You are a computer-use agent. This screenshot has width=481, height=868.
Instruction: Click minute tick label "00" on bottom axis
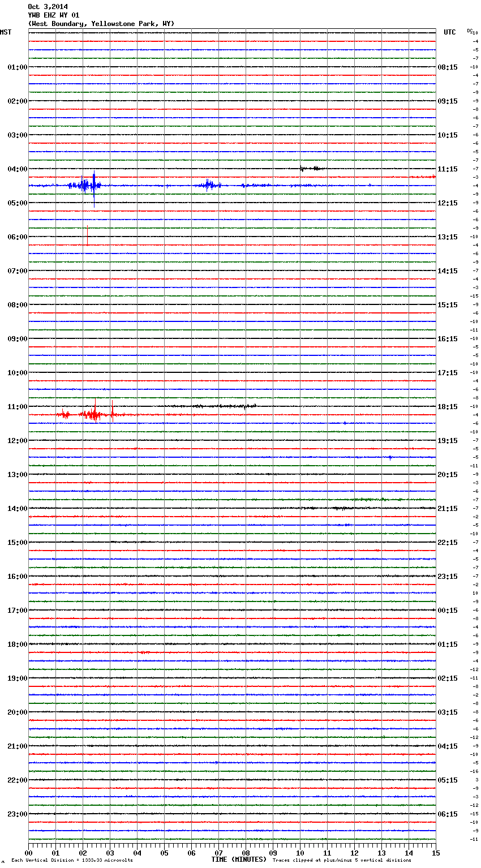pos(28,853)
